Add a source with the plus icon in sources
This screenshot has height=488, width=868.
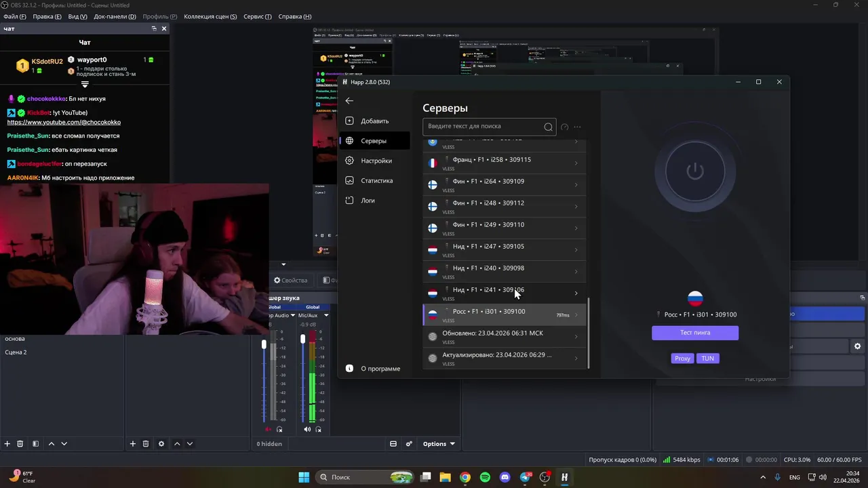pos(133,444)
